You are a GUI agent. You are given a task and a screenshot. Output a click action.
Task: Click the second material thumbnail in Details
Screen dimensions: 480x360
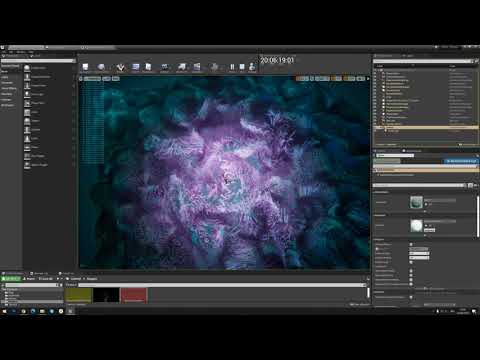[x=416, y=226]
